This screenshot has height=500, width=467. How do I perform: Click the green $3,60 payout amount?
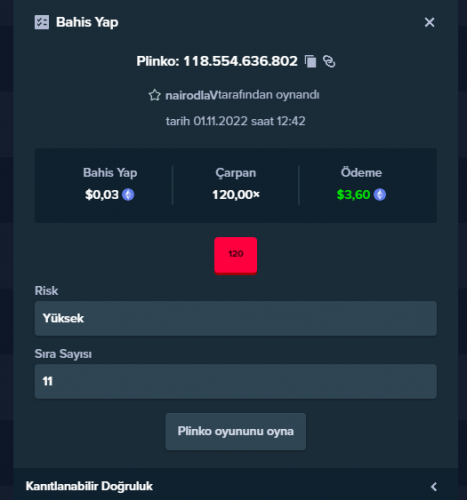click(353, 195)
